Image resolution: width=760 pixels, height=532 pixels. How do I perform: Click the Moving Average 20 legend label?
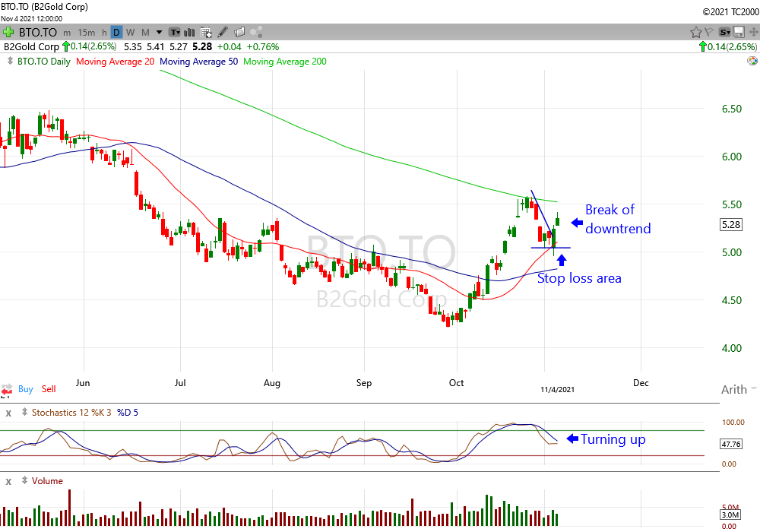pyautogui.click(x=115, y=62)
